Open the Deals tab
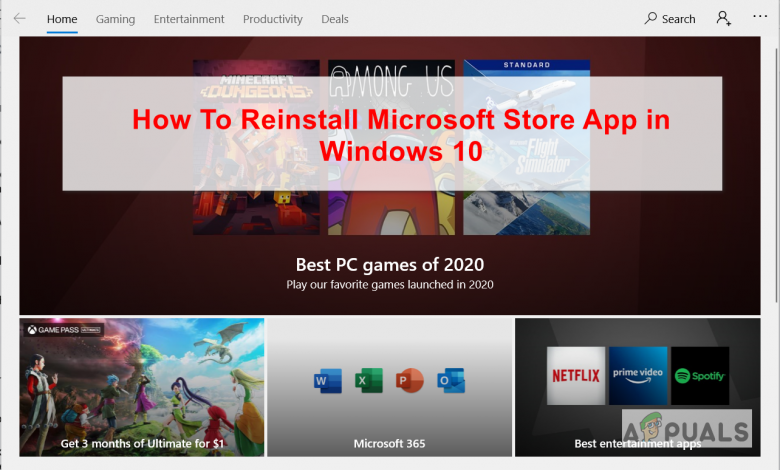 [x=335, y=19]
